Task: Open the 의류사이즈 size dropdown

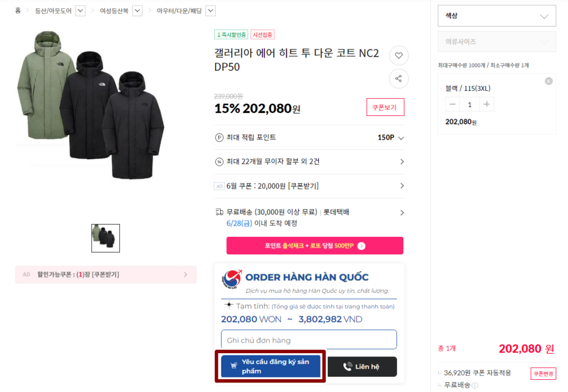Action: tap(496, 42)
